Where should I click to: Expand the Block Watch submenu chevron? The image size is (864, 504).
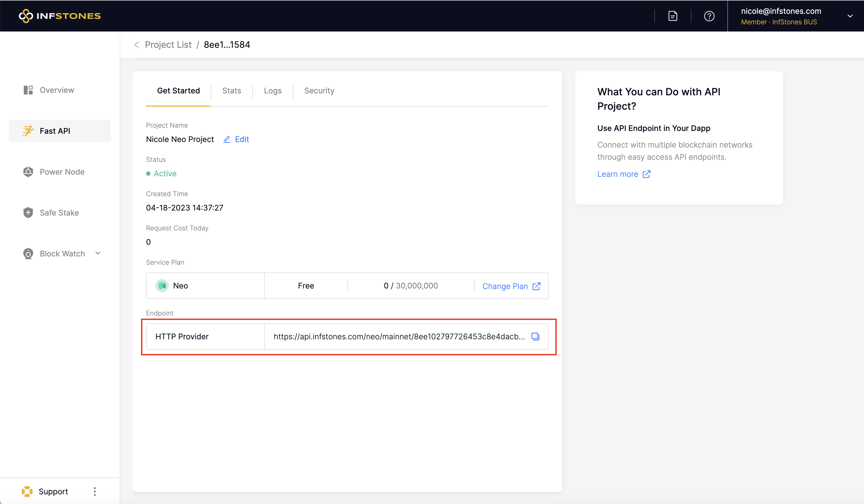coord(98,253)
